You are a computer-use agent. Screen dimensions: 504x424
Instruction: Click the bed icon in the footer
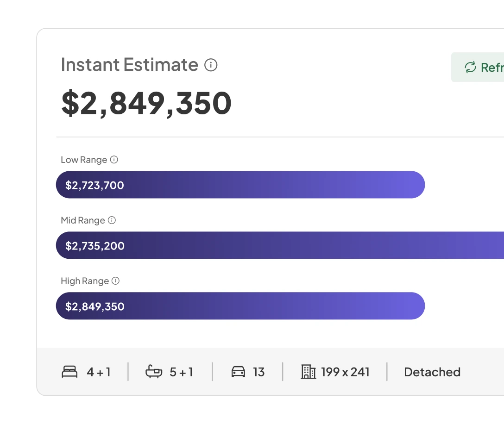69,372
